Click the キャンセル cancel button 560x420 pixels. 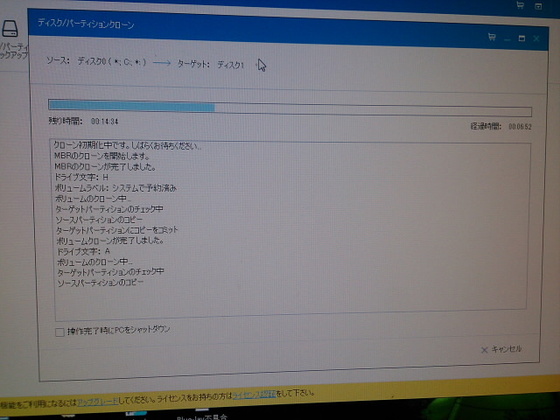501,349
